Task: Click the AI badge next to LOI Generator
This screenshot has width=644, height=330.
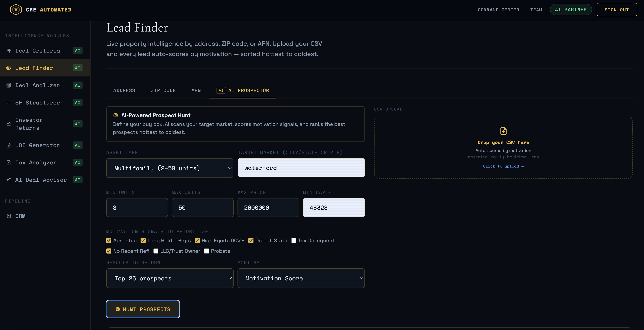Action: (x=77, y=145)
